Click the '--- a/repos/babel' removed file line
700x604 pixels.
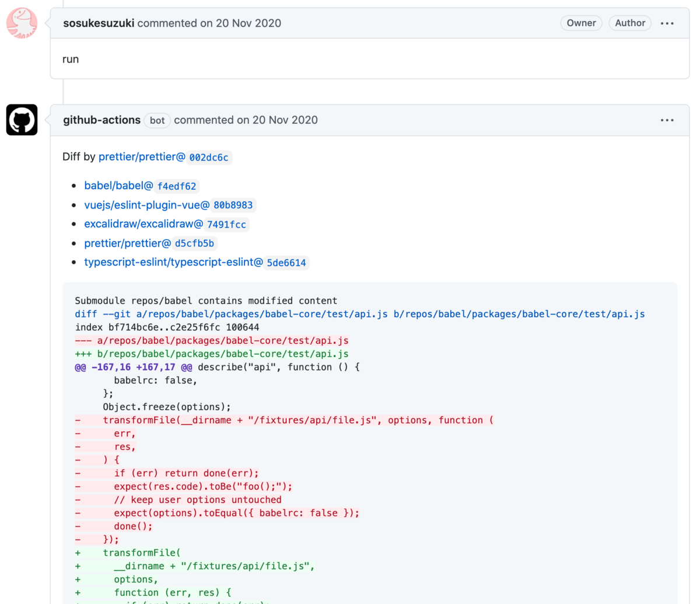click(x=212, y=341)
